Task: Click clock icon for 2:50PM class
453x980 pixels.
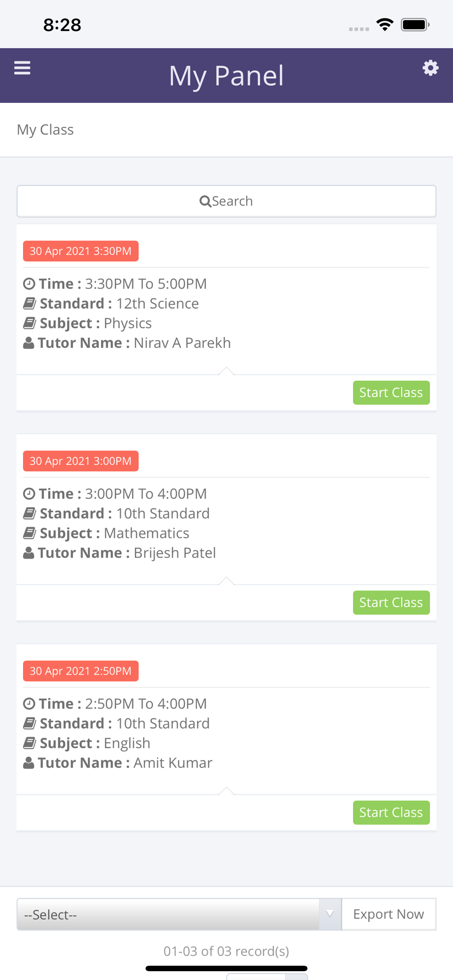Action: click(29, 704)
